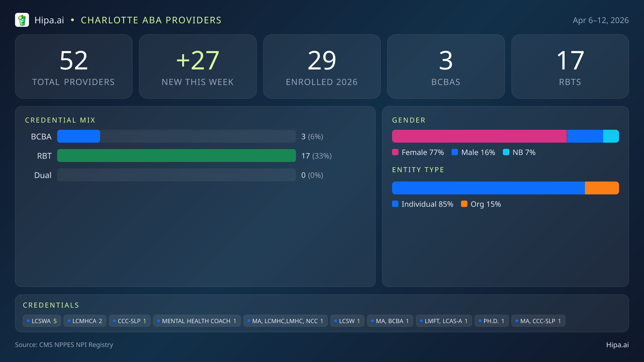This screenshot has height=362, width=644.
Task: Expand the Gender section header
Action: click(x=408, y=120)
